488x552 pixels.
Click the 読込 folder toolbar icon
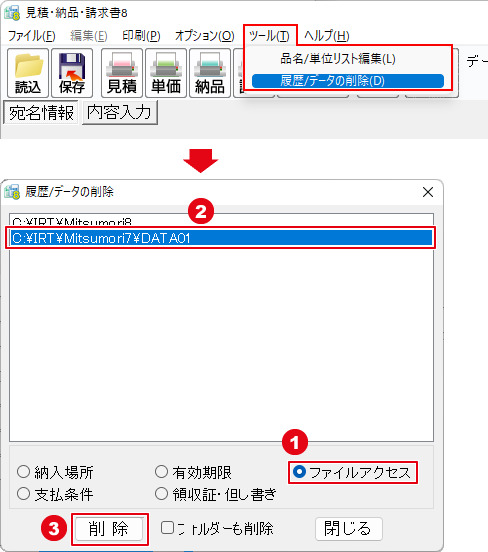point(28,73)
